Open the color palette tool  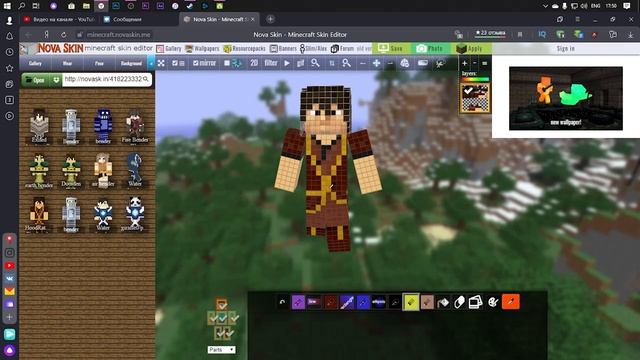point(493,302)
